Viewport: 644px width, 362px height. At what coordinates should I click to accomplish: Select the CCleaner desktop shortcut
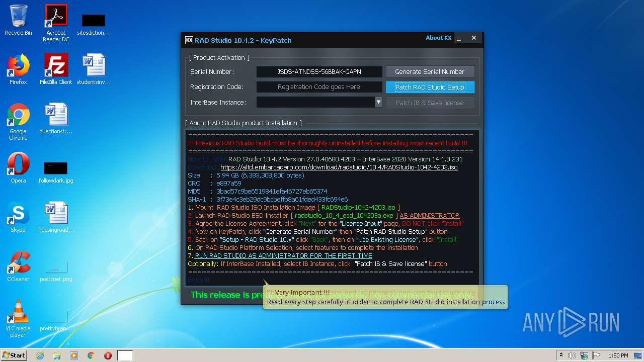click(18, 266)
